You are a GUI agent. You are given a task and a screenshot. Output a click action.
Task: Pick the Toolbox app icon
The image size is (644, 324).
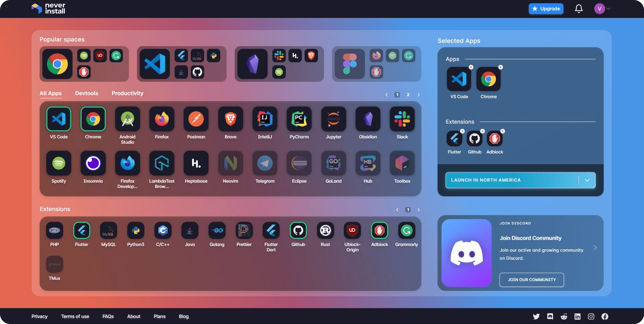[x=402, y=163]
